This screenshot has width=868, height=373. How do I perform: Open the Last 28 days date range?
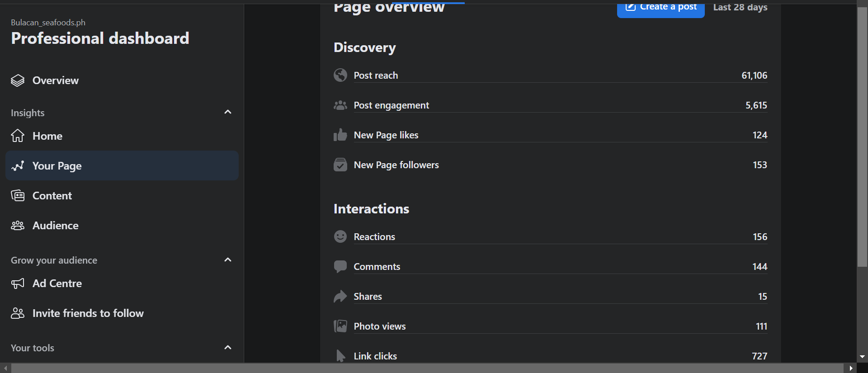(740, 7)
